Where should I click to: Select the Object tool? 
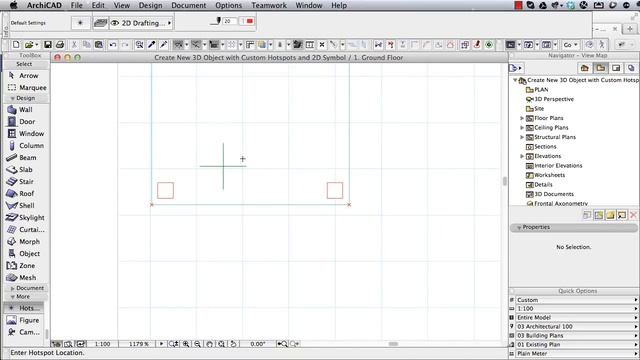25,253
